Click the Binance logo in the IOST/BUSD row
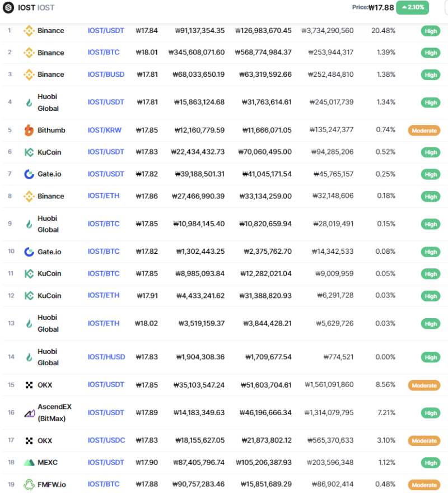448x493 pixels. tap(29, 75)
